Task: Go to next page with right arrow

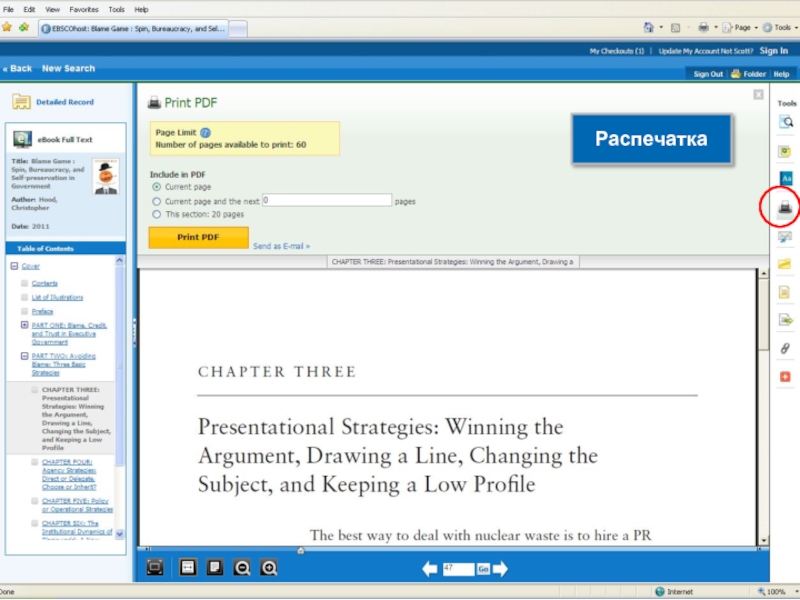Action: tap(500, 568)
